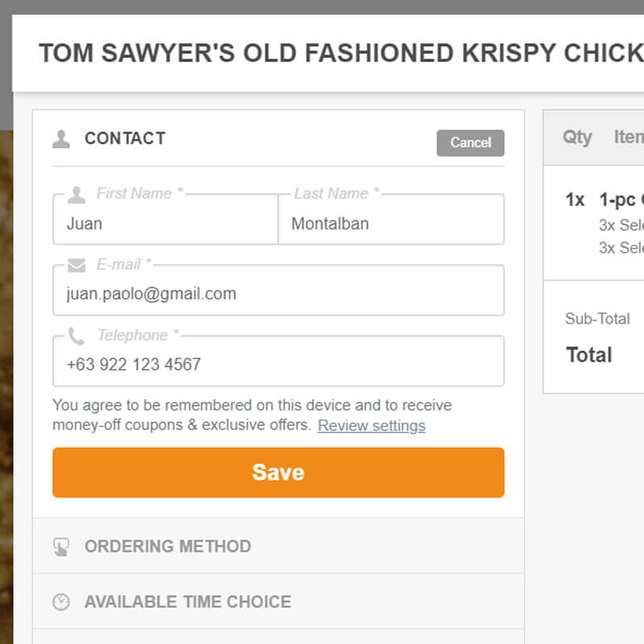Click into the E-mail address field
The image size is (644, 644).
click(x=278, y=294)
